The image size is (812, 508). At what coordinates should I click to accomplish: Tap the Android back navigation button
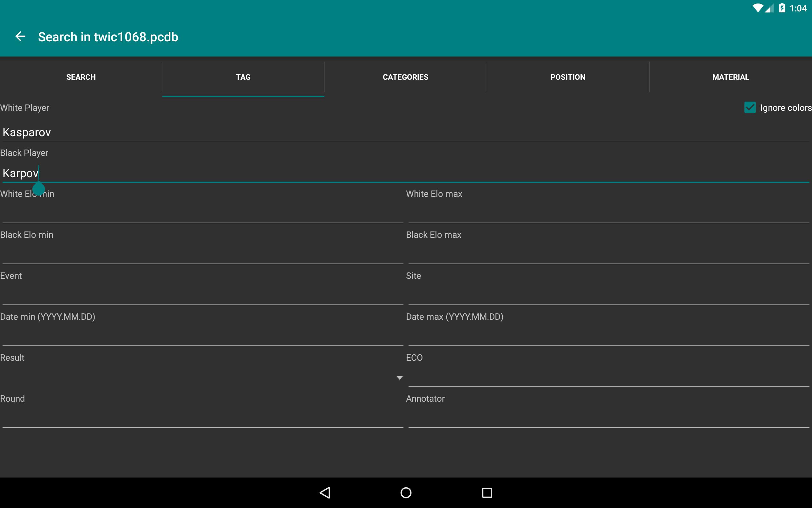[325, 492]
